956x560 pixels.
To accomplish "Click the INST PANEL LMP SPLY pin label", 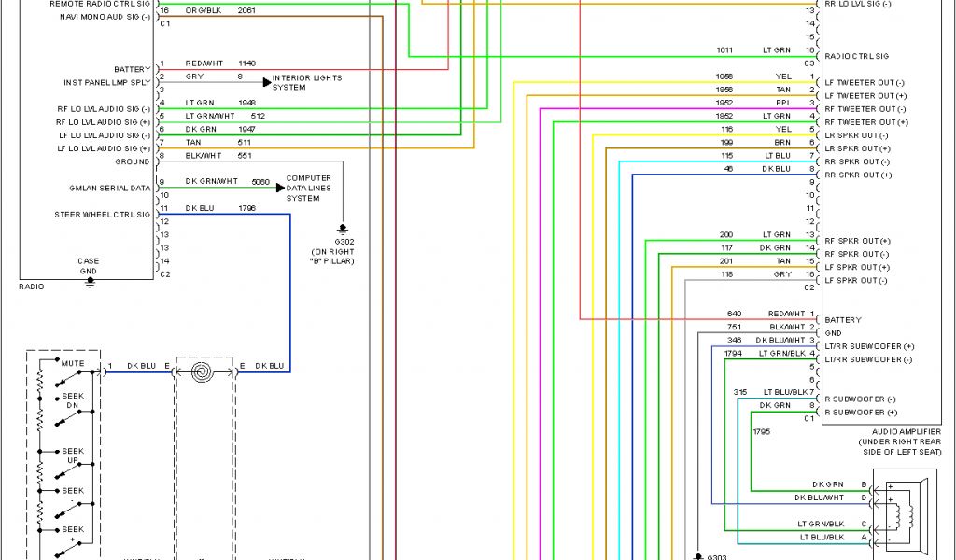I will point(106,83).
